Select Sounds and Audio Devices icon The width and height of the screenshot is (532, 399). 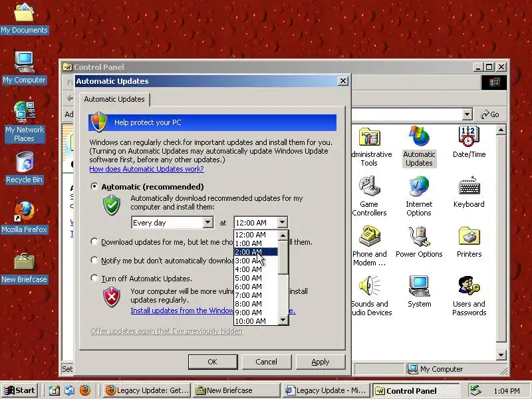370,296
